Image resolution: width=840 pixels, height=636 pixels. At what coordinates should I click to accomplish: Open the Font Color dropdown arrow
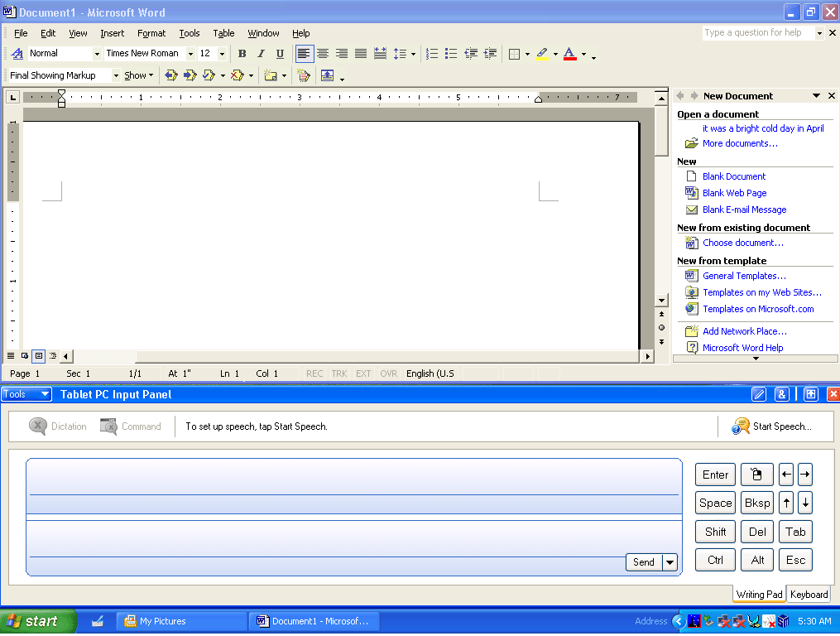[583, 54]
